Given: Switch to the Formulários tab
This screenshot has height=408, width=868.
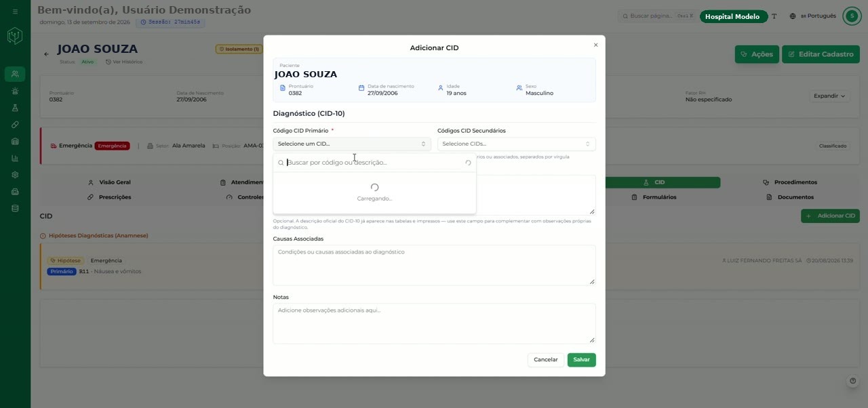Looking at the screenshot, I should pos(654,197).
